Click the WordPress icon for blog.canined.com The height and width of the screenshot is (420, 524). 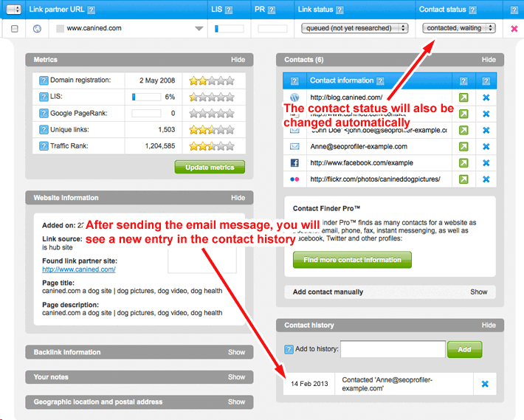294,97
